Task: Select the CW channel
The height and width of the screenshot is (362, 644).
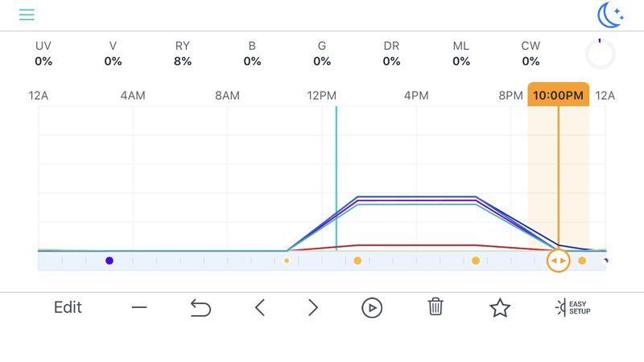Action: (x=530, y=54)
